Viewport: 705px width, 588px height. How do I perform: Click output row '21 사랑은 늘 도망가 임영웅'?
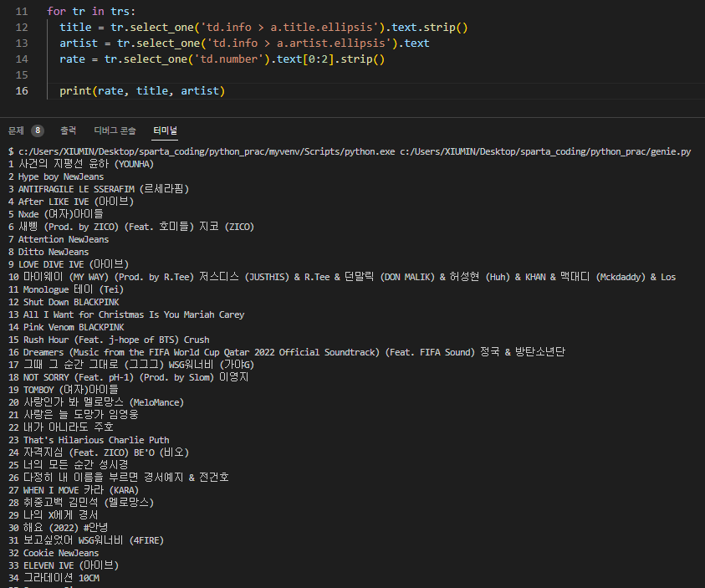[74, 415]
